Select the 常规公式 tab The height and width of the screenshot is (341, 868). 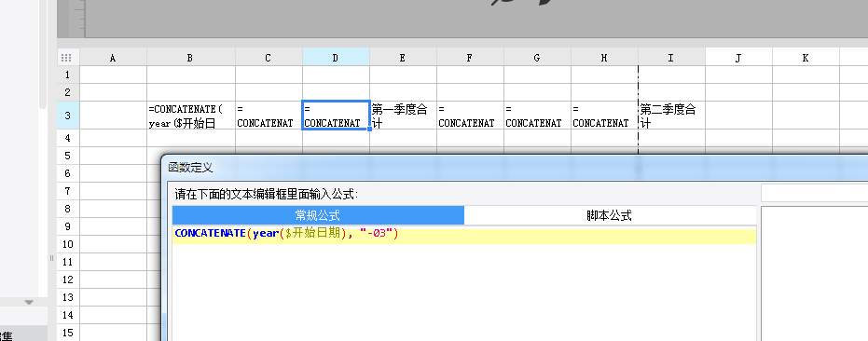click(318, 215)
